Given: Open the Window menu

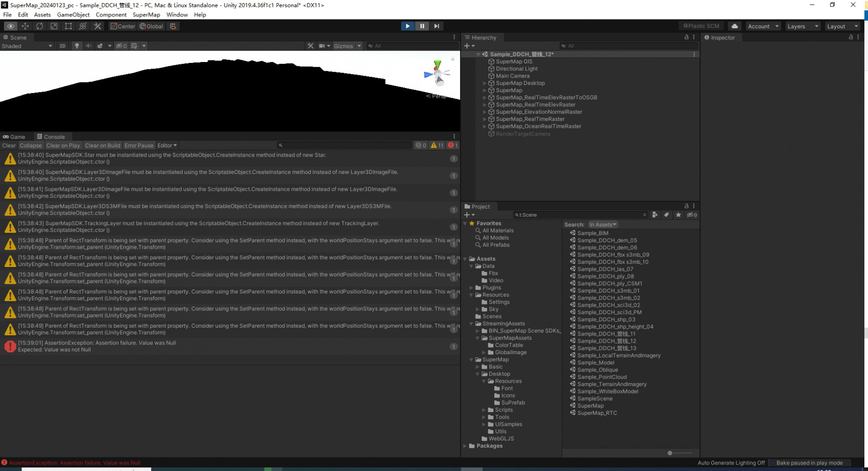Looking at the screenshot, I should pos(177,15).
